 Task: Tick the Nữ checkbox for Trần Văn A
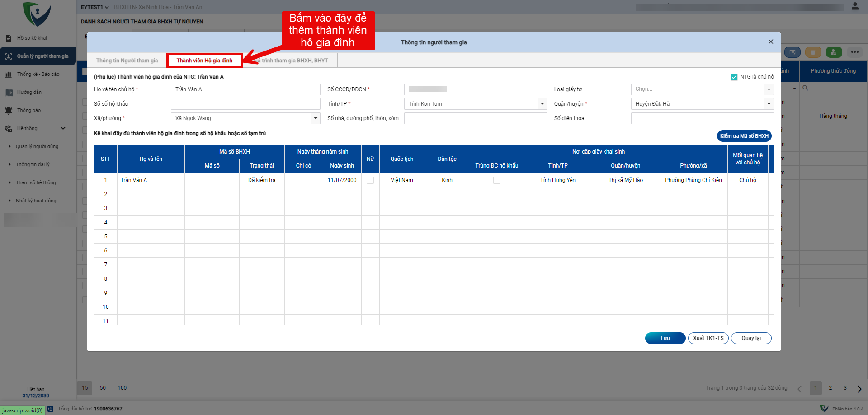pyautogui.click(x=370, y=180)
